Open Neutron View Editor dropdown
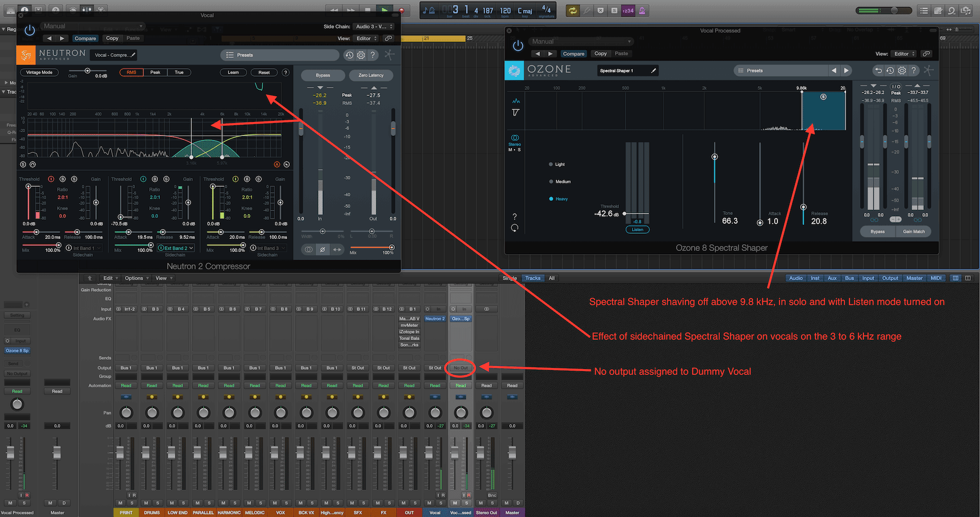Viewport: 980px width, 517px height. [x=366, y=39]
